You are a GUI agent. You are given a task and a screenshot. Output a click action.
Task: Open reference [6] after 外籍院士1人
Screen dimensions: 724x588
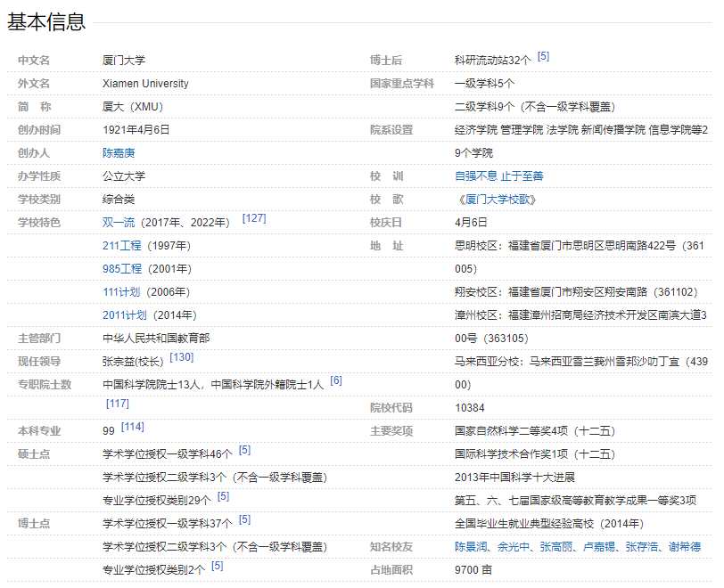coord(336,380)
